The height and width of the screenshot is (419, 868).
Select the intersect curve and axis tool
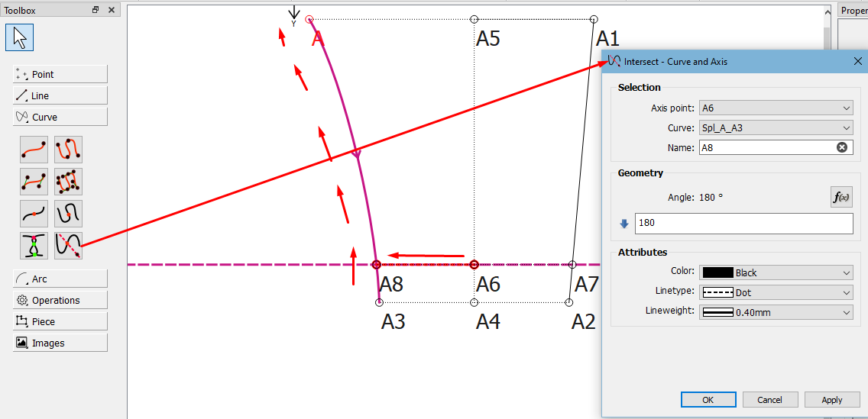[68, 246]
